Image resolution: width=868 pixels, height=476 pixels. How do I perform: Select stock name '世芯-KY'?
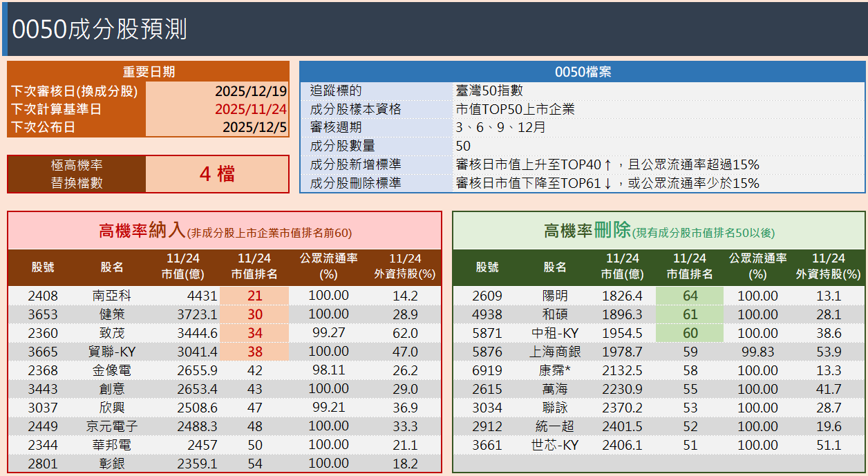[x=555, y=445]
